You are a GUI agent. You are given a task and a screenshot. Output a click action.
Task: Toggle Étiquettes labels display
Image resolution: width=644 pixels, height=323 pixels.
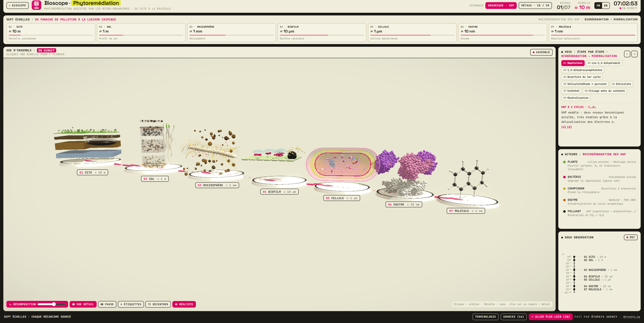click(x=131, y=304)
